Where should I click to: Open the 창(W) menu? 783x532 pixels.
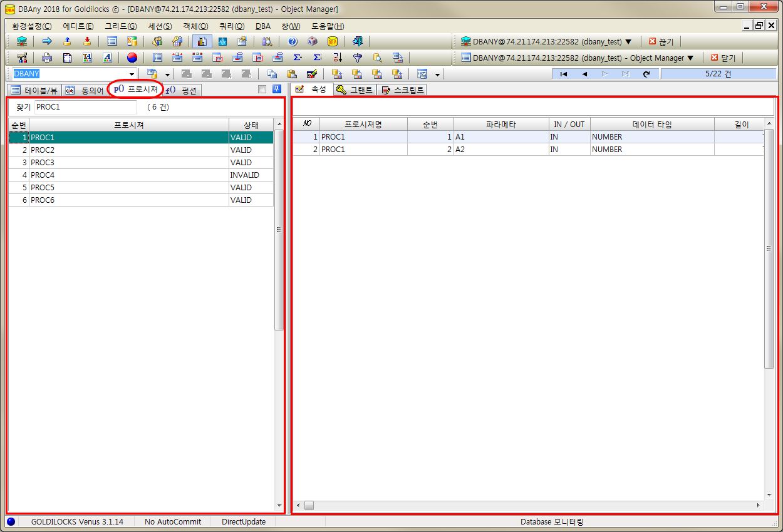[x=291, y=26]
